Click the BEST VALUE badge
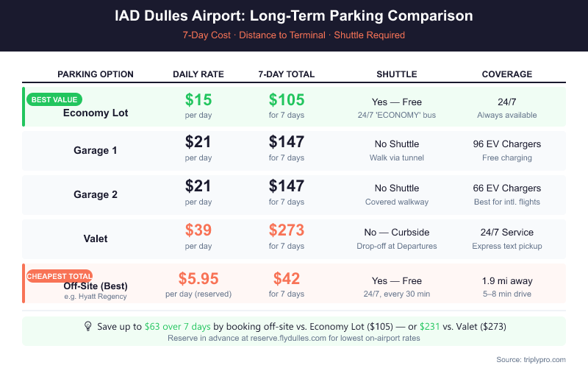Image resolution: width=588 pixels, height=368 pixels. coord(54,99)
